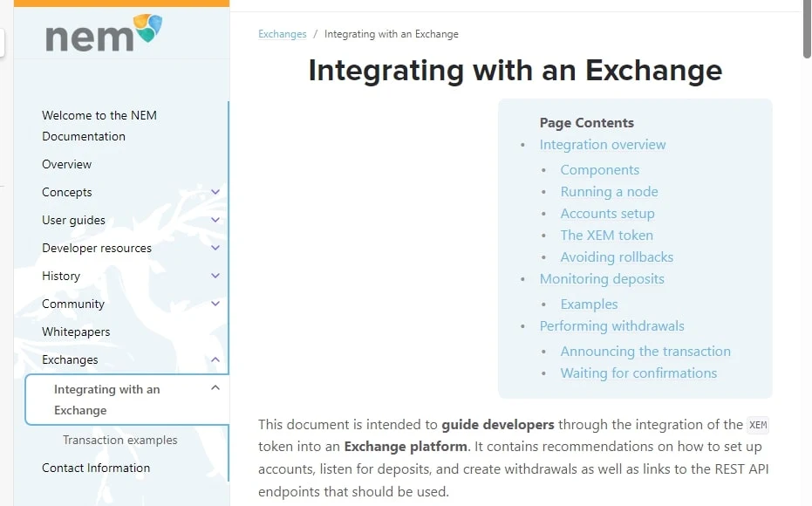
Task: Open History in the sidebar
Action: click(x=61, y=276)
